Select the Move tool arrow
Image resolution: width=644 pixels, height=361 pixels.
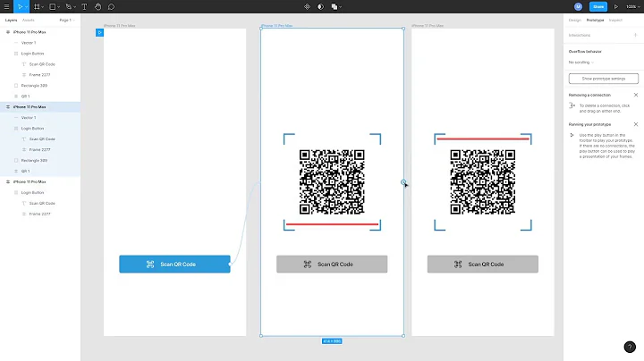[20, 6]
